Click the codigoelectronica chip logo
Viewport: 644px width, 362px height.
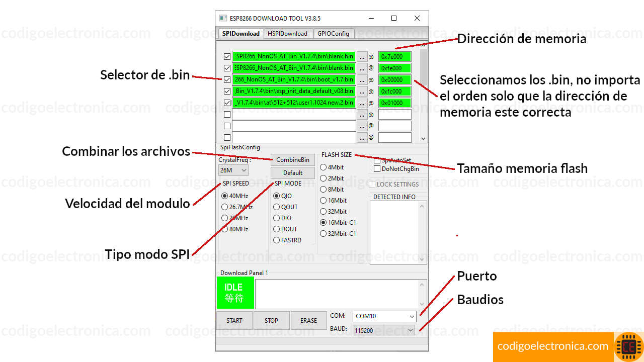[629, 347]
